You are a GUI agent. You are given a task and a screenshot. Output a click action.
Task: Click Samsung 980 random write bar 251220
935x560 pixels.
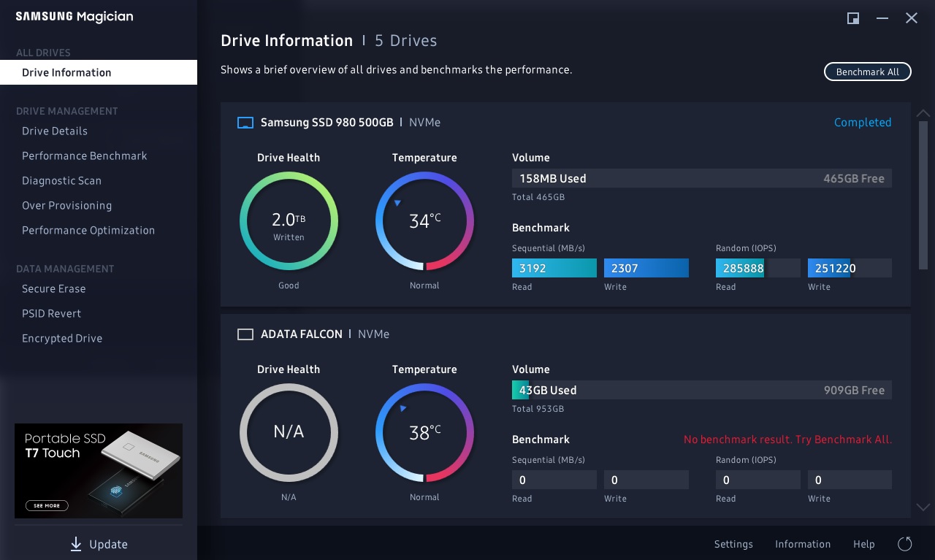coord(850,268)
